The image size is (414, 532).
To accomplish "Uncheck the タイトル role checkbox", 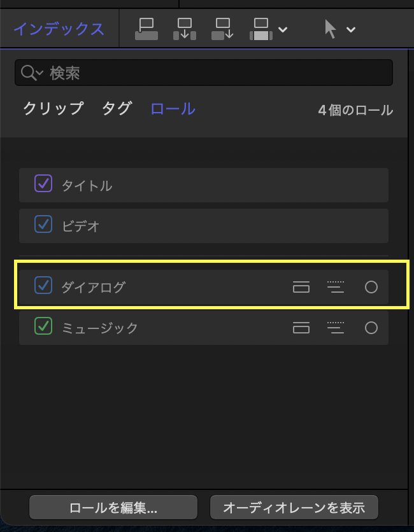I will click(x=43, y=184).
